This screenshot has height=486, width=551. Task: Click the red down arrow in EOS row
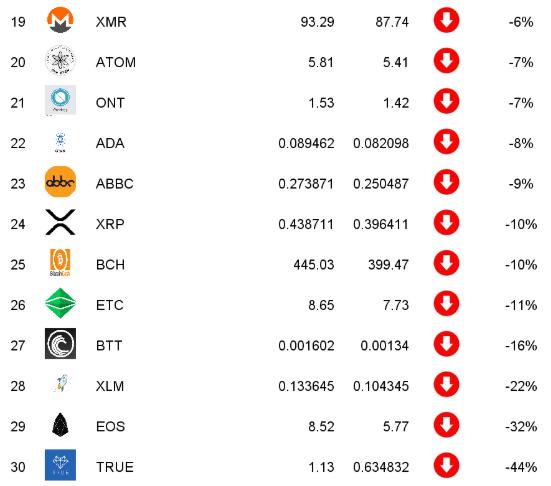446,425
